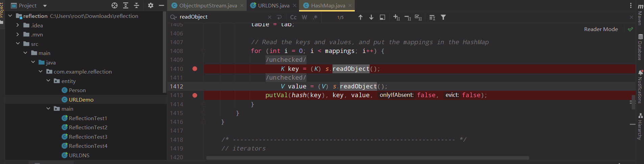Click the new-line search icon

coord(279,17)
